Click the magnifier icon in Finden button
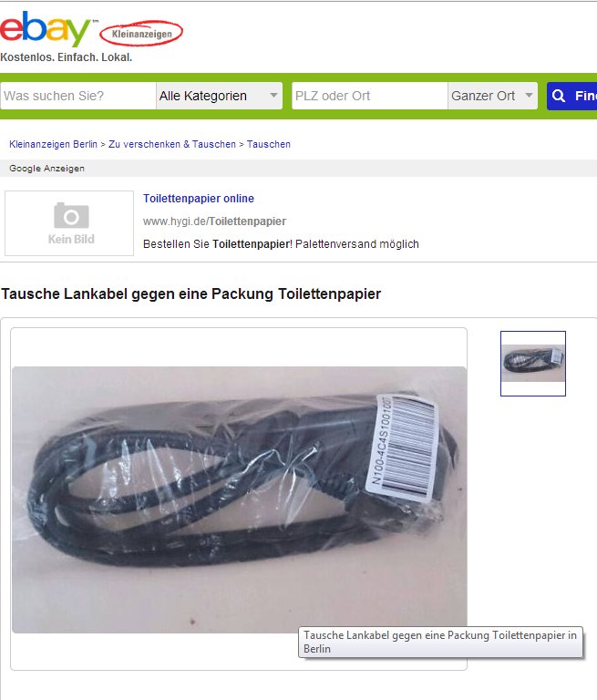This screenshot has height=700, width=597. coord(559,96)
